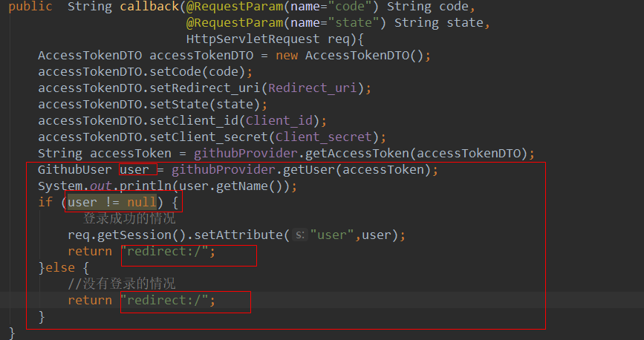This screenshot has width=644, height=340.
Task: Click the "s:" parameter inlay hint
Action: pos(300,235)
